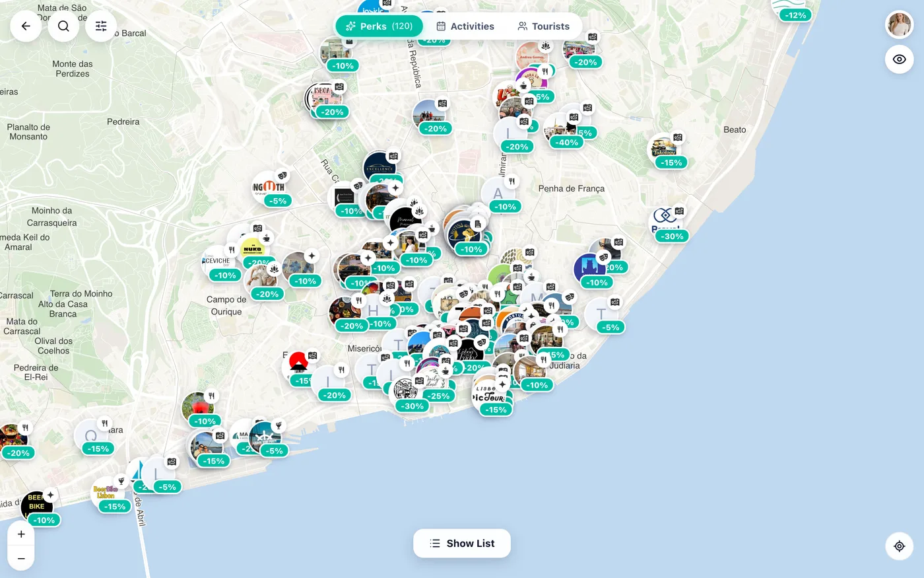Open the letter A -10% marker
The width and height of the screenshot is (924, 578).
click(x=498, y=193)
